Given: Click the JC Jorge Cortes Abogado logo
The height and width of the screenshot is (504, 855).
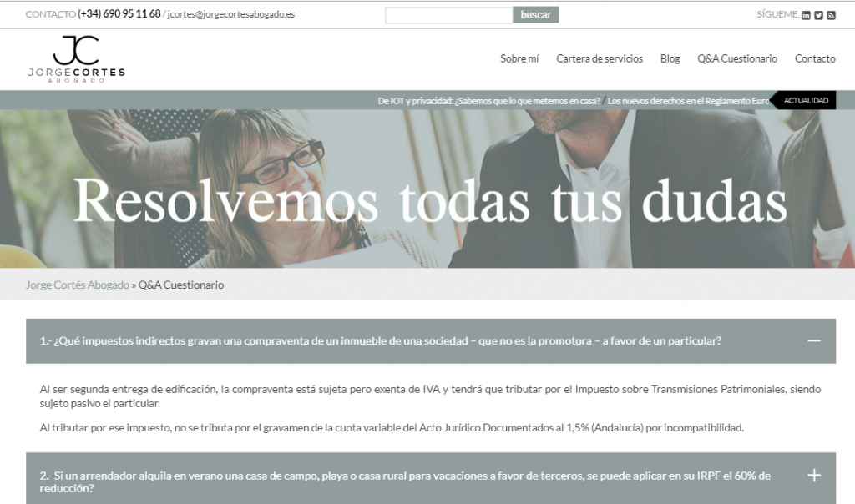Looking at the screenshot, I should click(x=76, y=59).
